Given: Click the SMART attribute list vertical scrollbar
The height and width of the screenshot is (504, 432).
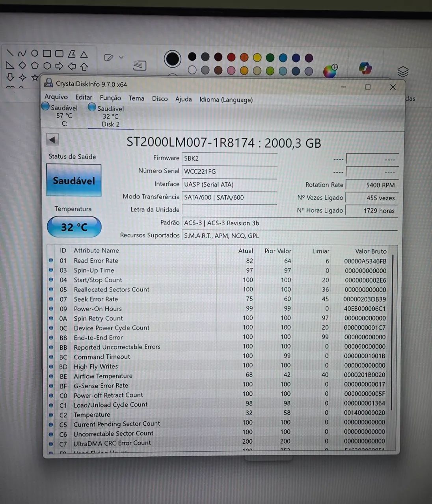Looking at the screenshot, I should [392, 333].
